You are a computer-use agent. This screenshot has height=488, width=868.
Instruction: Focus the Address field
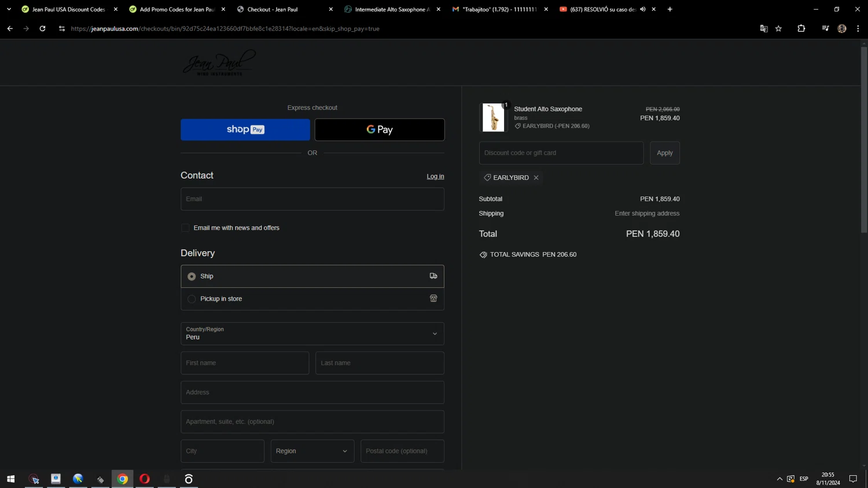point(312,393)
